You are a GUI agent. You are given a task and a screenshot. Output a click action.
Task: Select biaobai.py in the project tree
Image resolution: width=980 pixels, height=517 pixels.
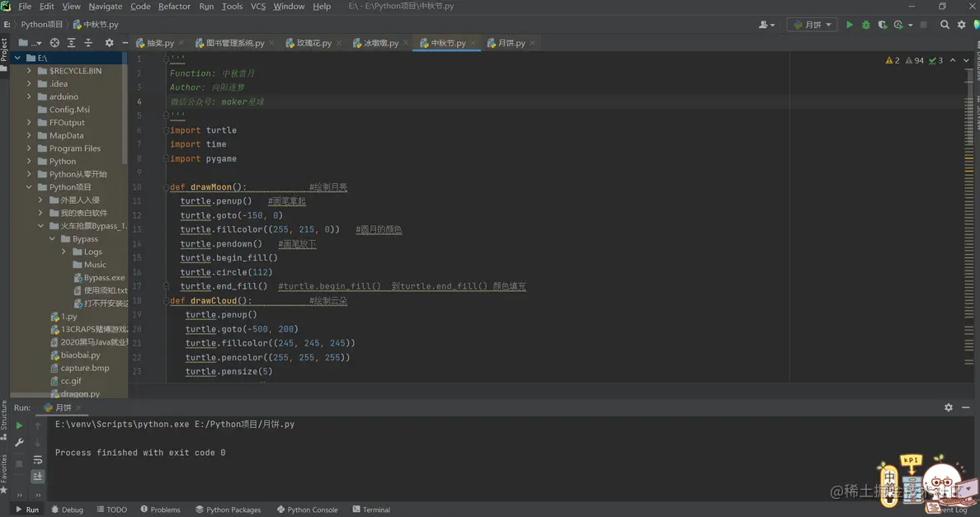pyautogui.click(x=80, y=355)
